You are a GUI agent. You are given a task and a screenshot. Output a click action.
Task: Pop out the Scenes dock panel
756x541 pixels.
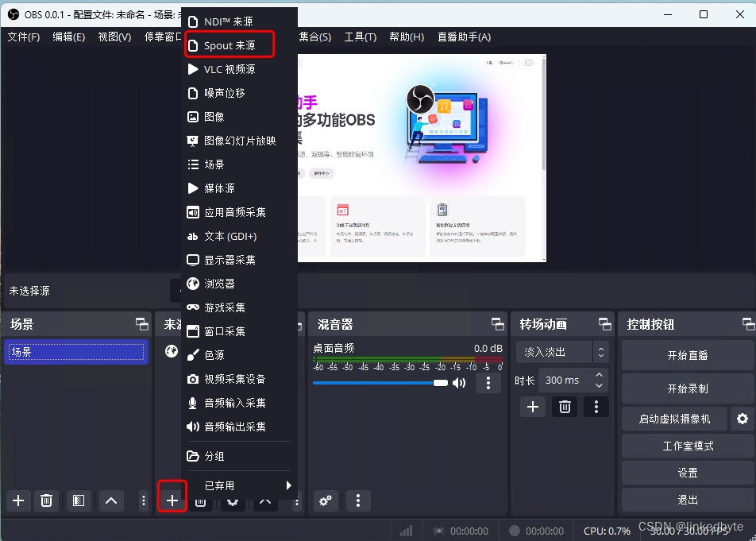pyautogui.click(x=142, y=324)
